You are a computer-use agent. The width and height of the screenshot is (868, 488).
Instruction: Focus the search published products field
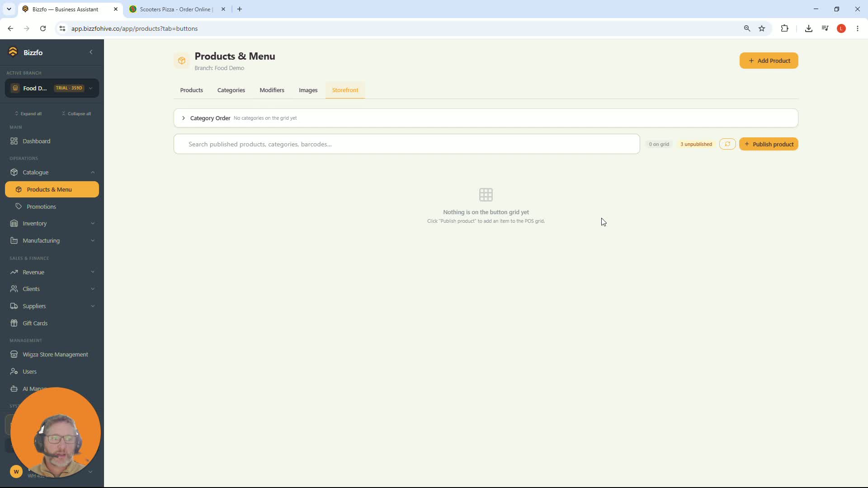[x=406, y=144]
